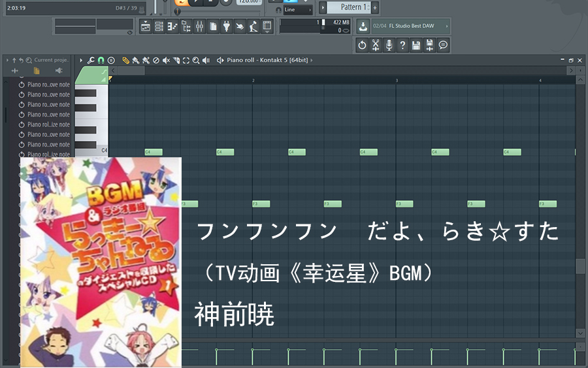Activate the Playback speaker tool
Viewport: 588px width, 368px height.
[206, 60]
